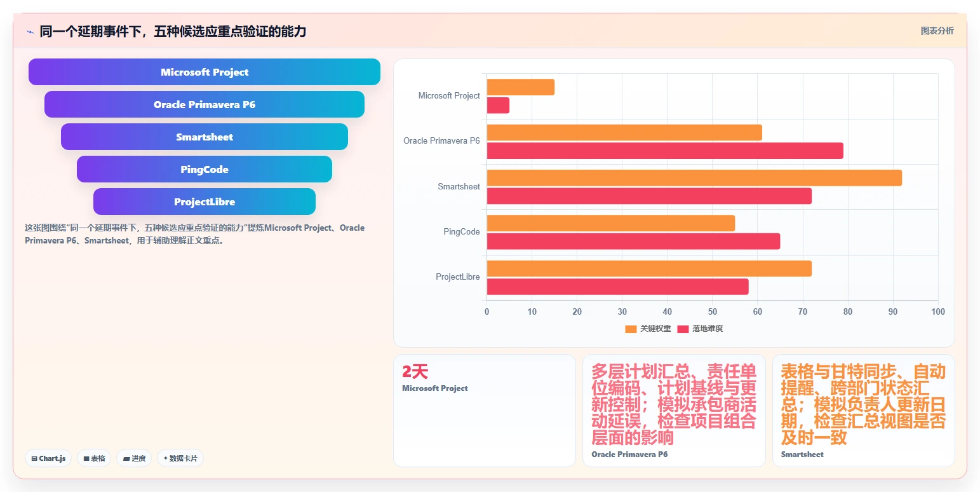Click the Oracle Primavera P6 card caption
This screenshot has width=980, height=492.
coord(629,454)
